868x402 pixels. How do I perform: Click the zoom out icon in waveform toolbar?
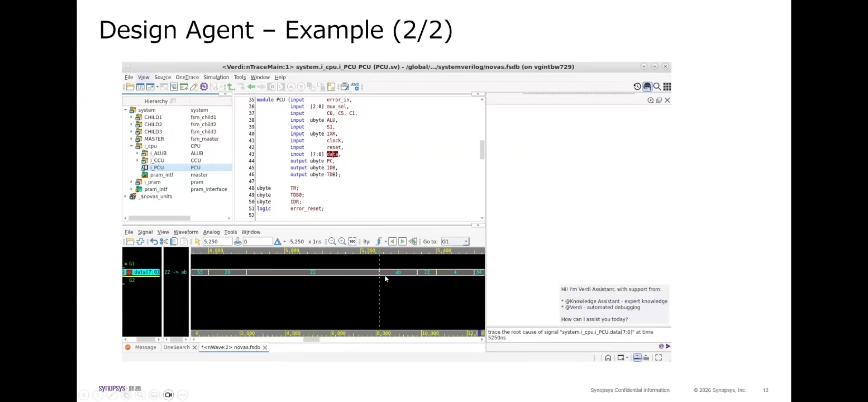[x=332, y=241]
